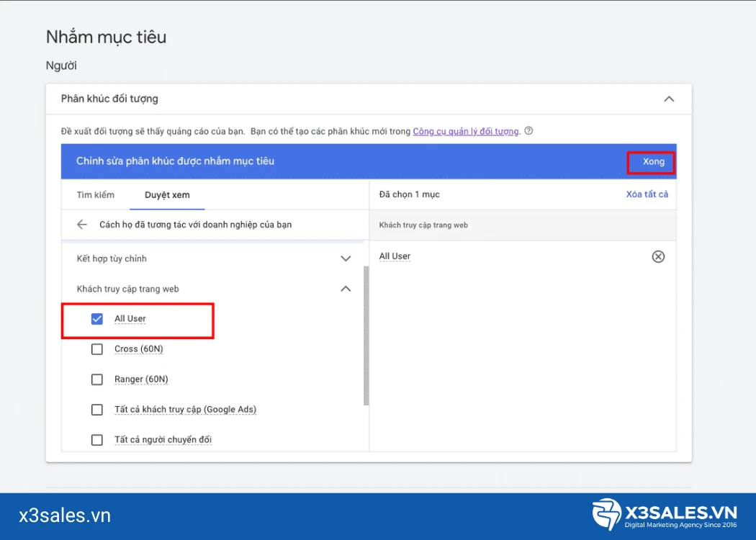Open the help question mark icon
Viewport: 756px width, 540px height.
529,130
